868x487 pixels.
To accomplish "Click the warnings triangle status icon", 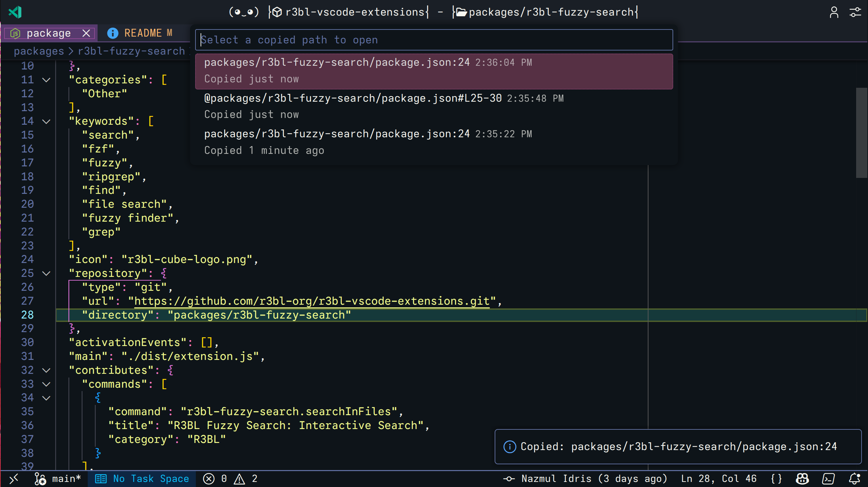I will click(x=240, y=479).
